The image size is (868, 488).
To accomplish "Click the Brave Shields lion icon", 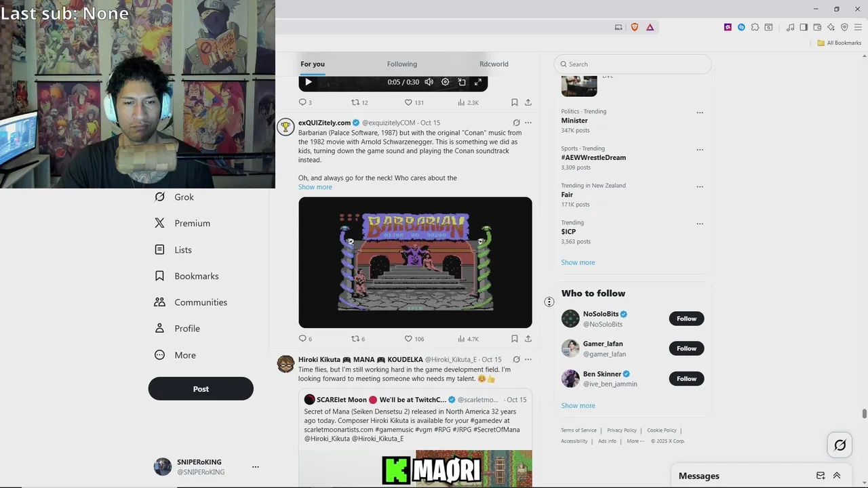I will point(635,27).
